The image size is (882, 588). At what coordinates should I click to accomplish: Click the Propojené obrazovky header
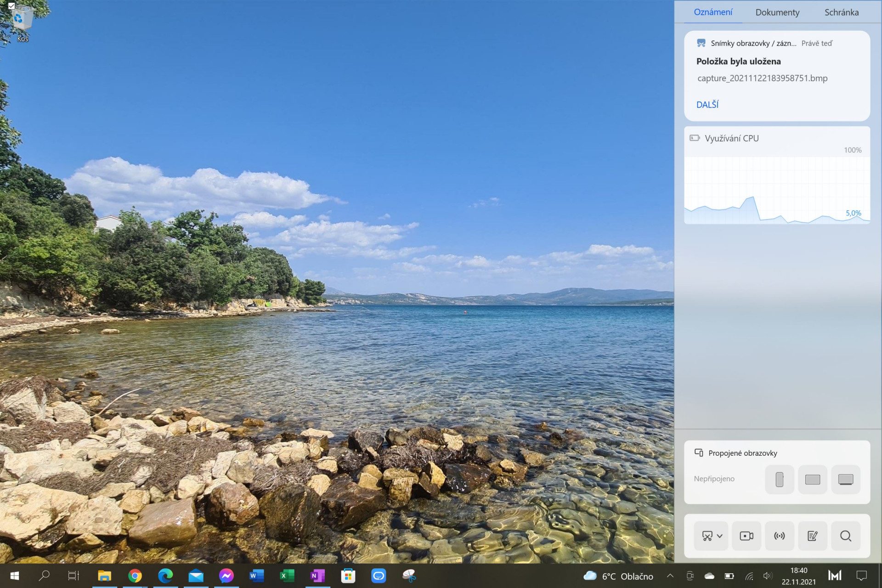pyautogui.click(x=743, y=453)
